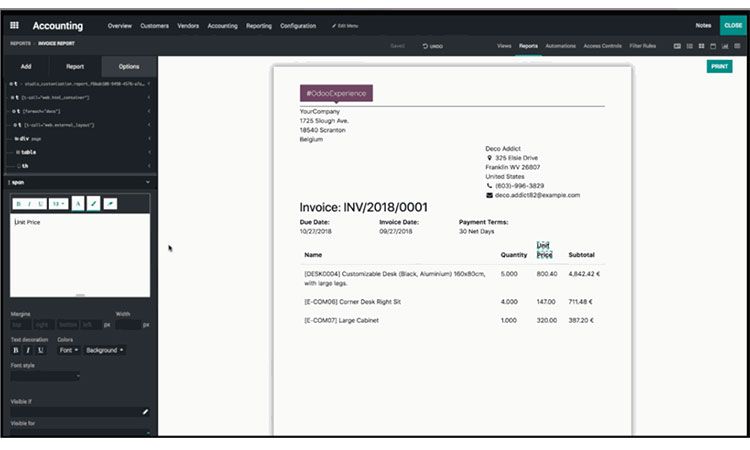Expand arrow on web.html_container row
The height and width of the screenshot is (450, 750).
pos(148,98)
